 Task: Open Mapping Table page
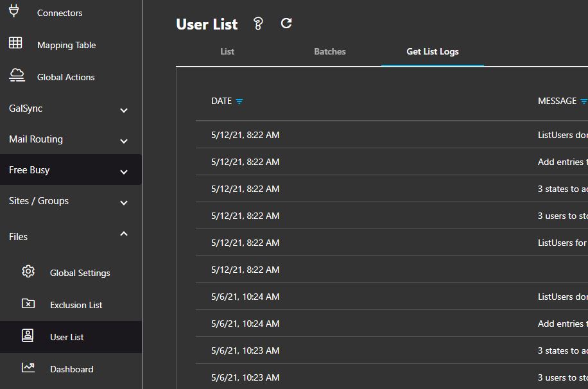coord(67,45)
